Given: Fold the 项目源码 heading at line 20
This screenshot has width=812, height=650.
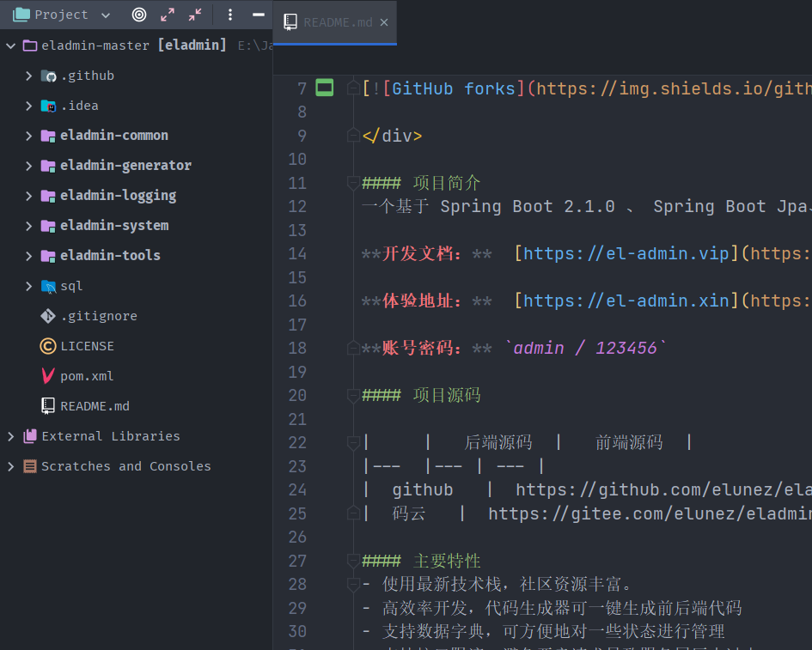Looking at the screenshot, I should tap(353, 395).
